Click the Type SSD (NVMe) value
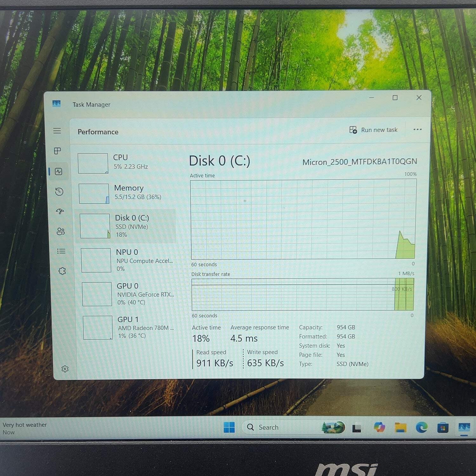Viewport: 476px width, 476px height. pos(353,364)
